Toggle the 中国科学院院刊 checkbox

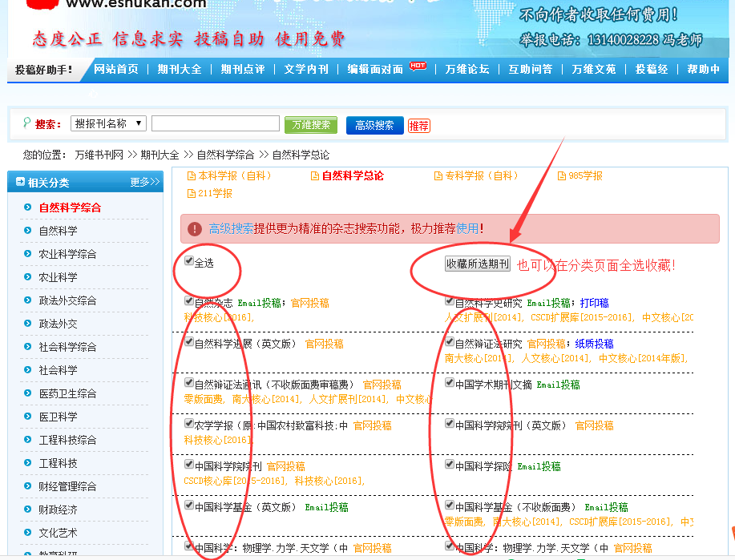click(x=189, y=464)
